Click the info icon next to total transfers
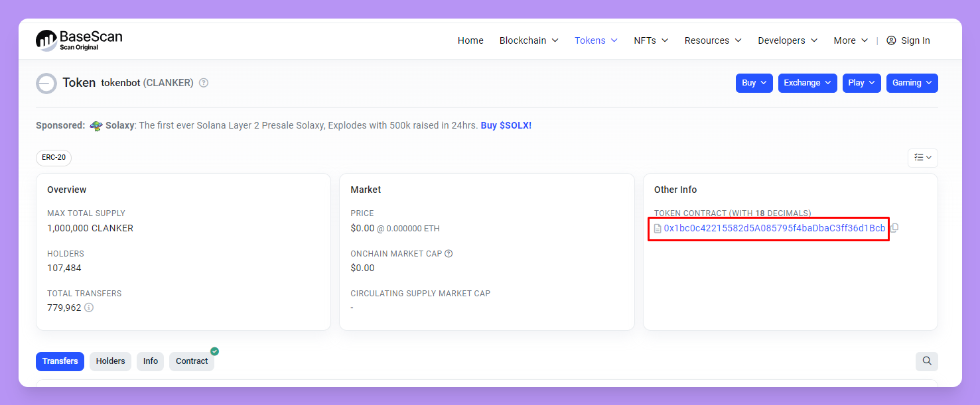The width and height of the screenshot is (980, 405). [x=89, y=308]
